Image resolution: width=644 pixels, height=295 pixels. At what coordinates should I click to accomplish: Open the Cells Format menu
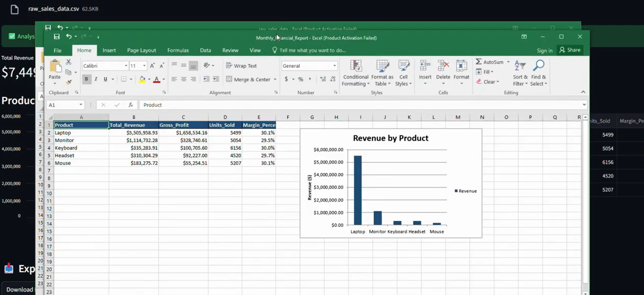pyautogui.click(x=461, y=73)
